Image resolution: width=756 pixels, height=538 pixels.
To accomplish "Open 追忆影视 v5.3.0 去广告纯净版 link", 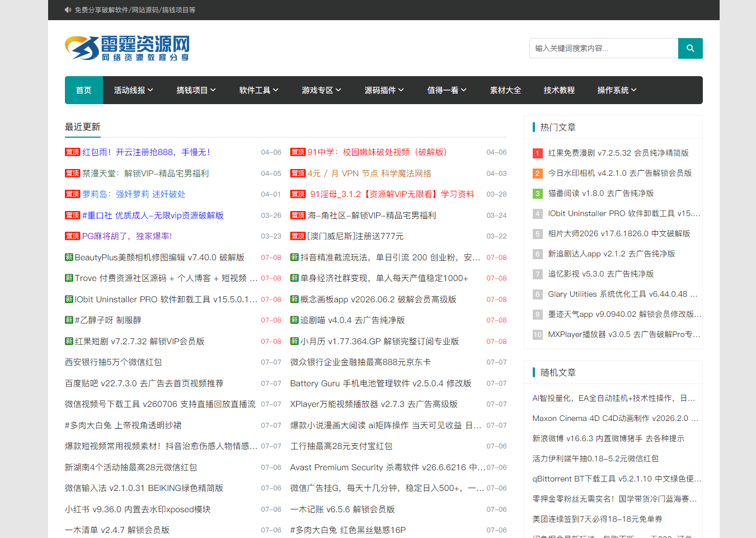I will [x=600, y=274].
